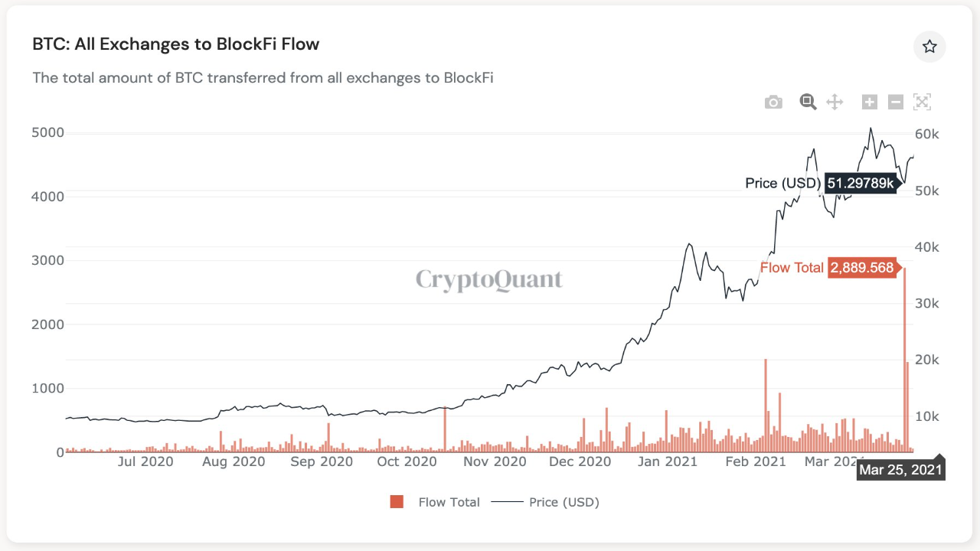Click the CryptoQuant watermark logo
Screen dimensions: 980x551
[x=488, y=280]
